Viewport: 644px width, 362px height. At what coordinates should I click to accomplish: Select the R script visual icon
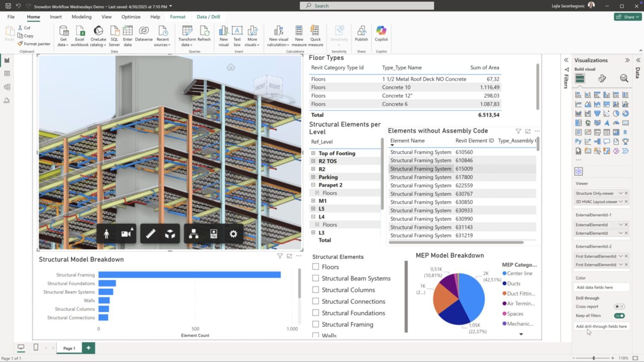tap(626, 132)
